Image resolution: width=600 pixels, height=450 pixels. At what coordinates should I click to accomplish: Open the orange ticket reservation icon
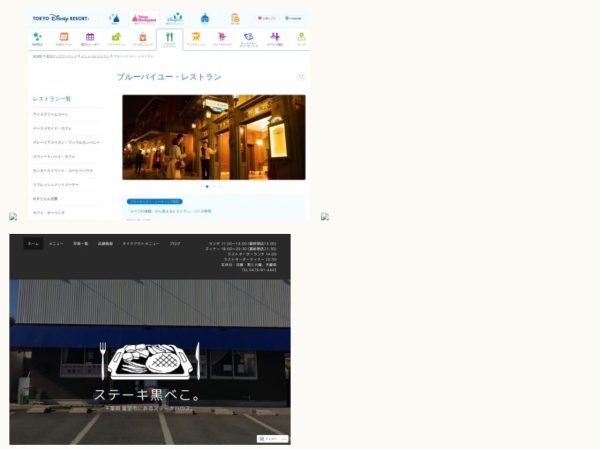tap(235, 18)
